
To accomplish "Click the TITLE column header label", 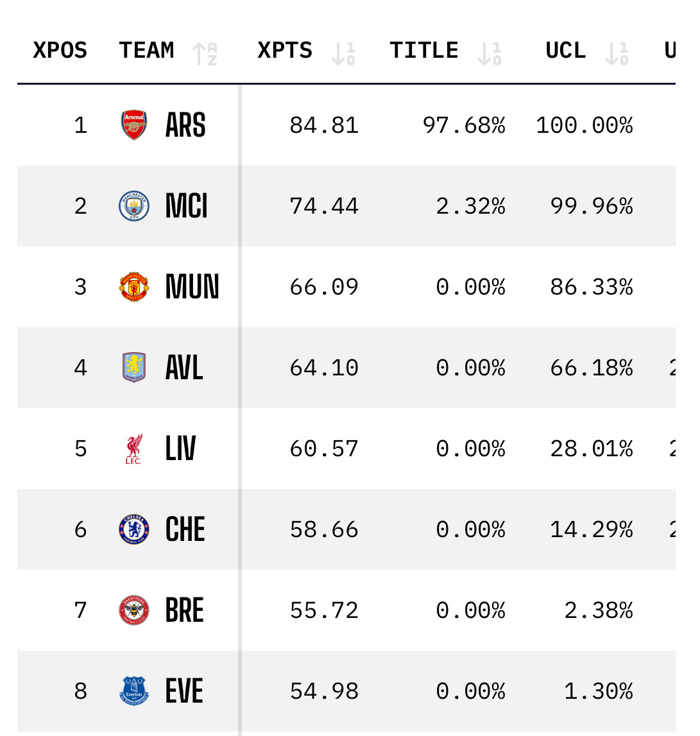I will [x=424, y=51].
